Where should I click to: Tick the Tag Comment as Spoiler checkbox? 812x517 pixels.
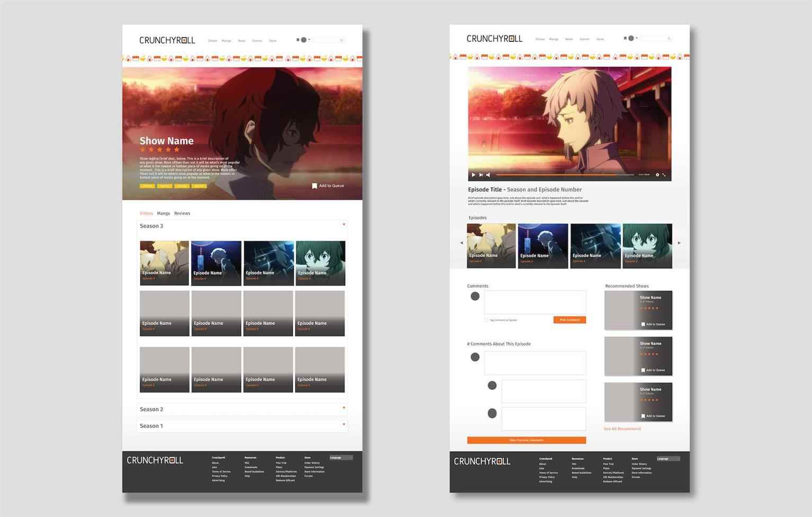tap(486, 320)
